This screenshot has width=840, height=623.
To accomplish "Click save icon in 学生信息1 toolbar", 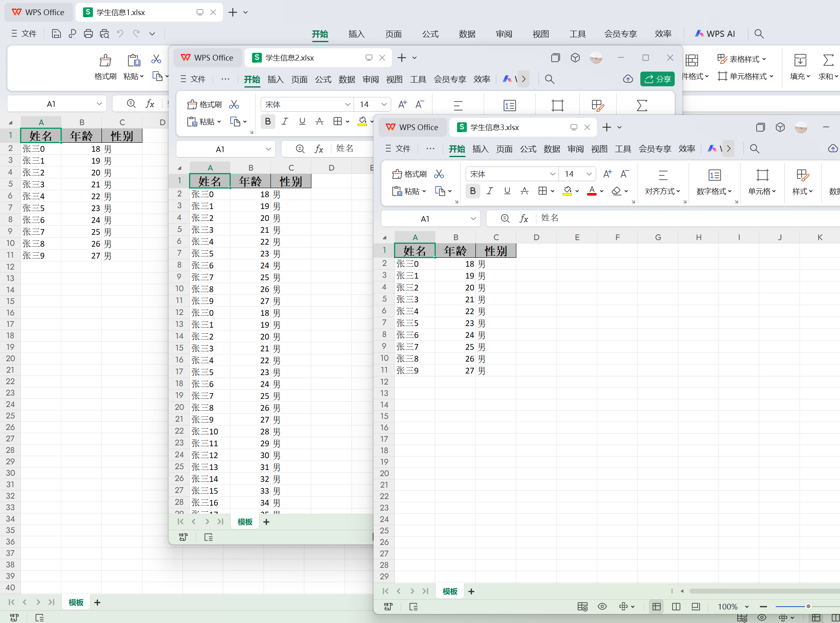I will [x=56, y=34].
